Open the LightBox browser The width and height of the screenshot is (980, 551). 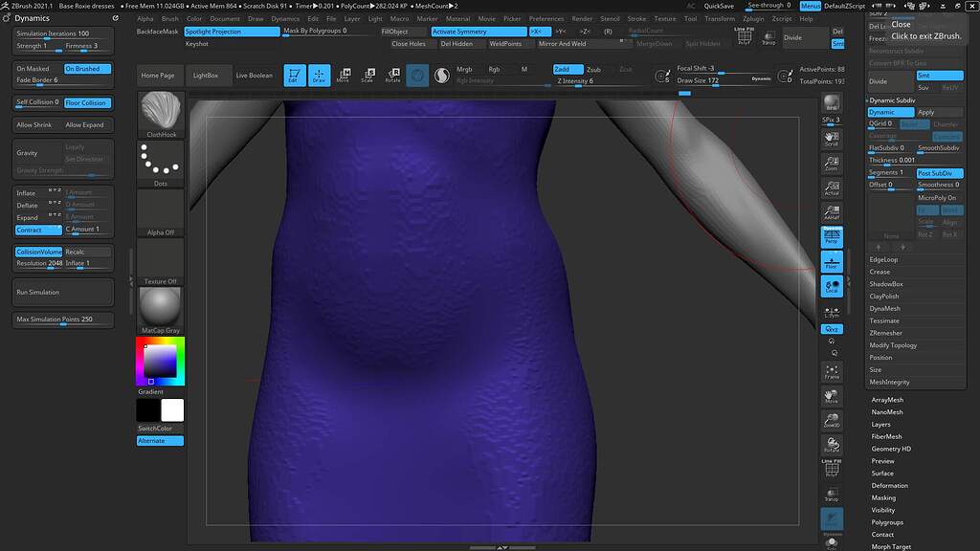coord(208,75)
